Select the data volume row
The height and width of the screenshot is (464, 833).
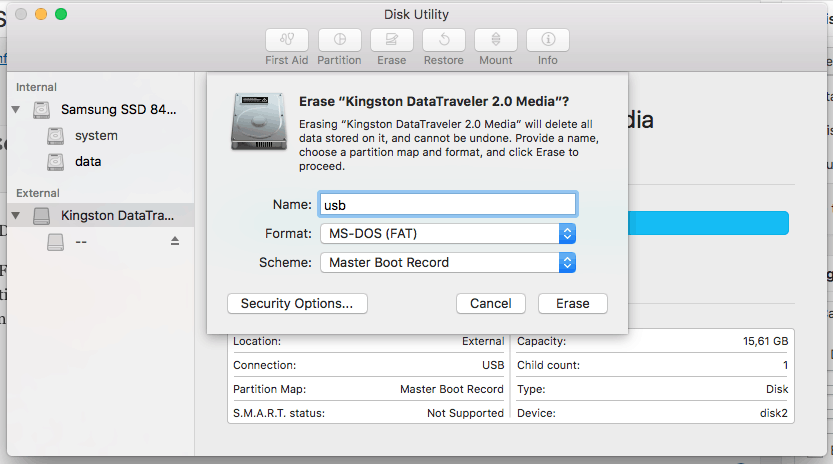click(101, 162)
